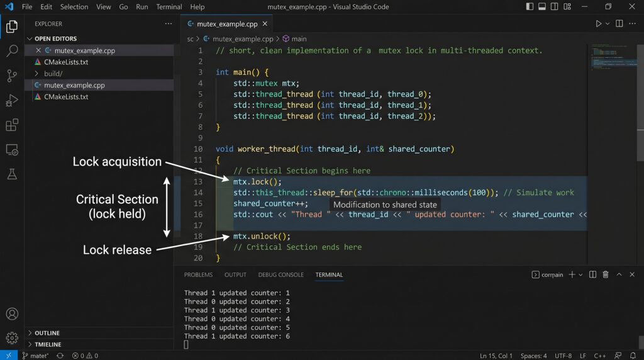Change indentation via Spaces: 4
644x360 pixels.
pyautogui.click(x=533, y=356)
